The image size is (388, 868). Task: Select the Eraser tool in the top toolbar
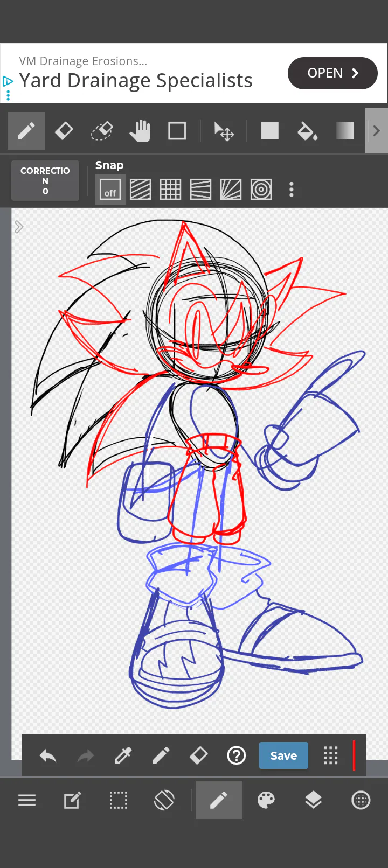point(64,131)
